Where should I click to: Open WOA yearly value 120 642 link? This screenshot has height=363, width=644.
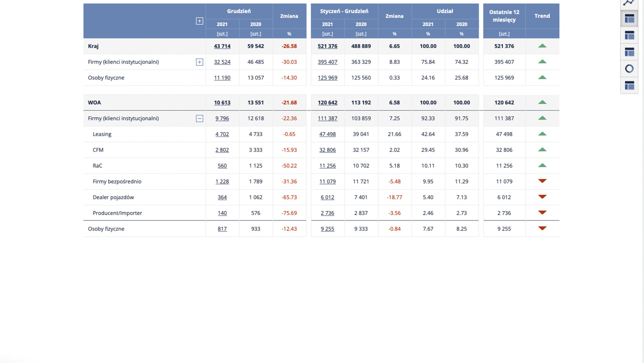coord(327,103)
